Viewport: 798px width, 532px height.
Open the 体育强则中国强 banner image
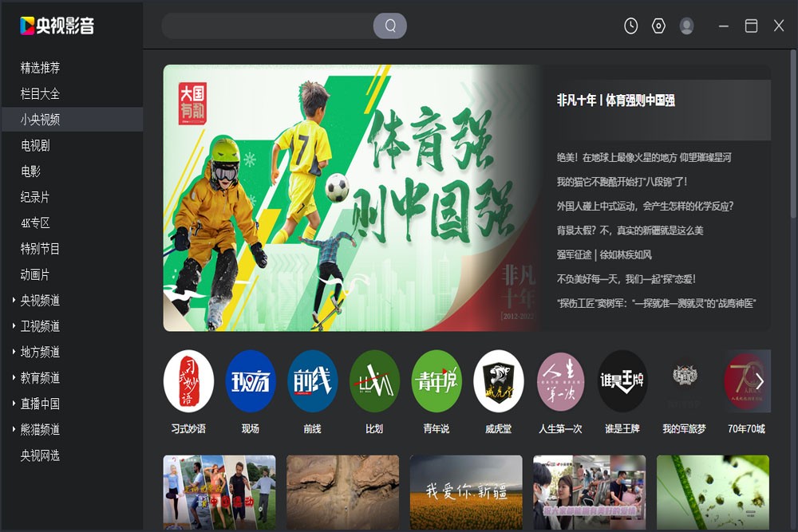click(351, 198)
